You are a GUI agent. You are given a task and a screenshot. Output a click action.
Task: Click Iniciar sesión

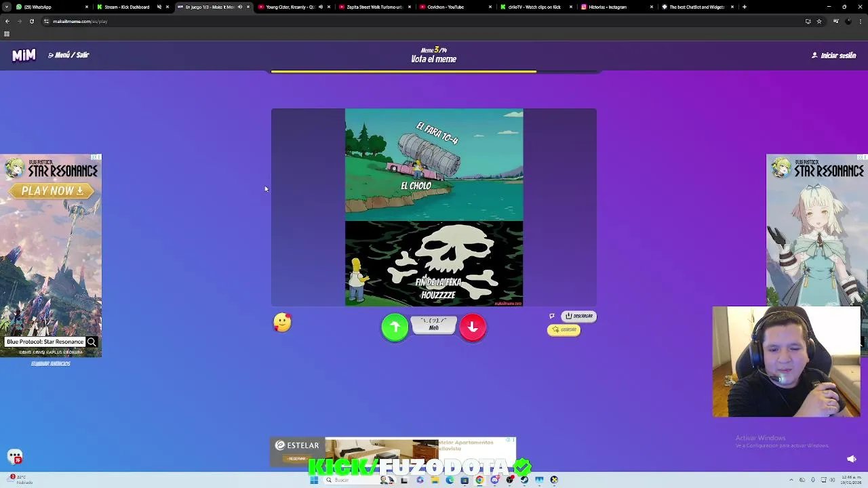834,56
